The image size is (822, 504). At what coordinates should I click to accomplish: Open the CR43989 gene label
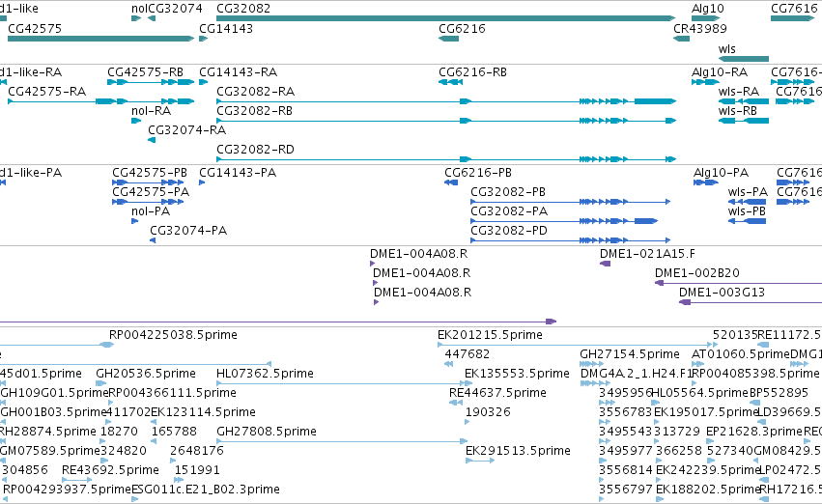[700, 29]
